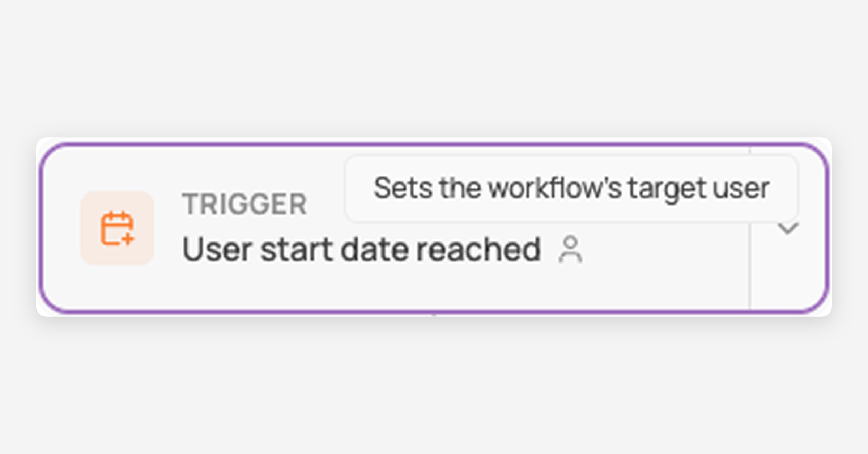Click the peach tile behind calendar icon
Image resolution: width=868 pixels, height=454 pixels.
(117, 228)
